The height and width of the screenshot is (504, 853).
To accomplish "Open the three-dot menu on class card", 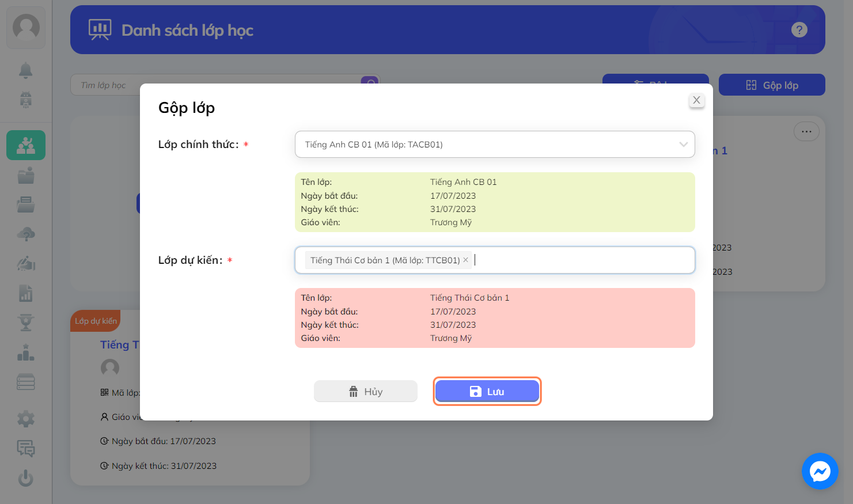I will point(806,131).
